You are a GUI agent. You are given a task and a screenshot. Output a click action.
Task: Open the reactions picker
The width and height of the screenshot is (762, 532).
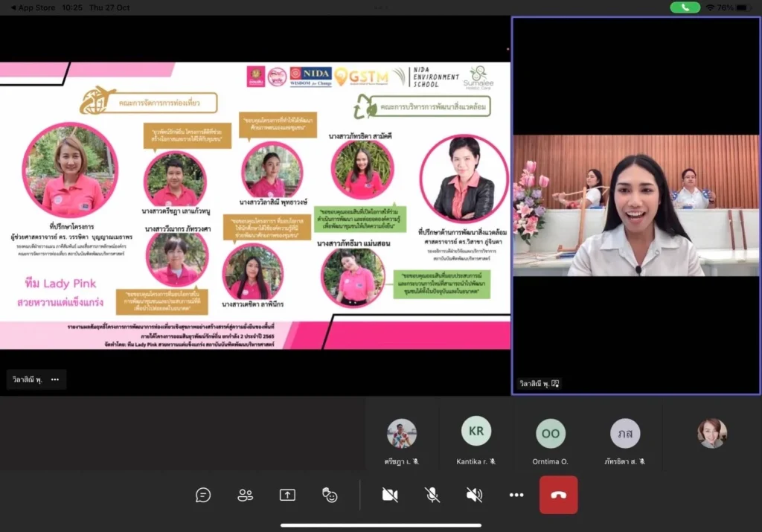tap(330, 495)
